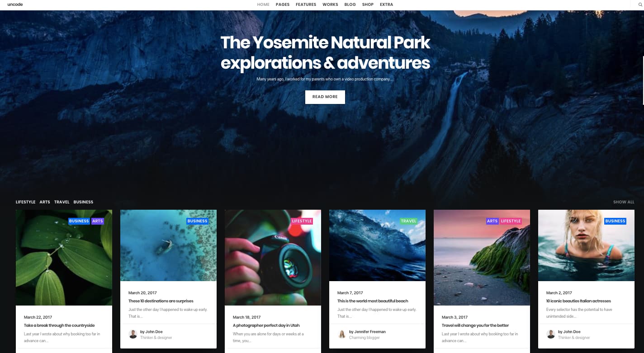Click John Doe's avatar on Italian actresses post

point(551,334)
